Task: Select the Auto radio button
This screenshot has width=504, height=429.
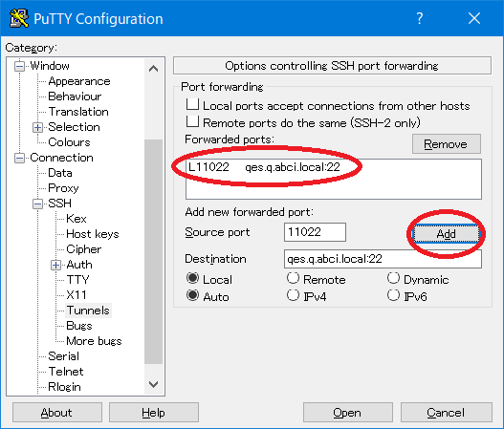Action: click(x=192, y=295)
